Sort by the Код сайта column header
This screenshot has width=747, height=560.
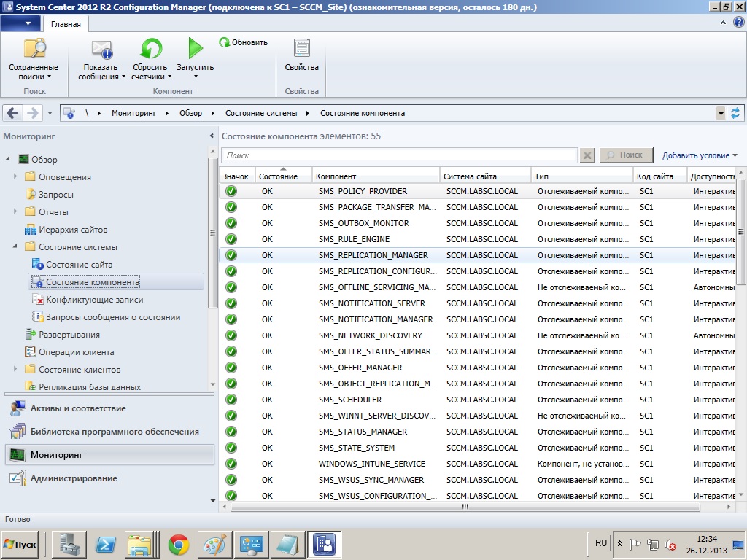click(x=659, y=176)
